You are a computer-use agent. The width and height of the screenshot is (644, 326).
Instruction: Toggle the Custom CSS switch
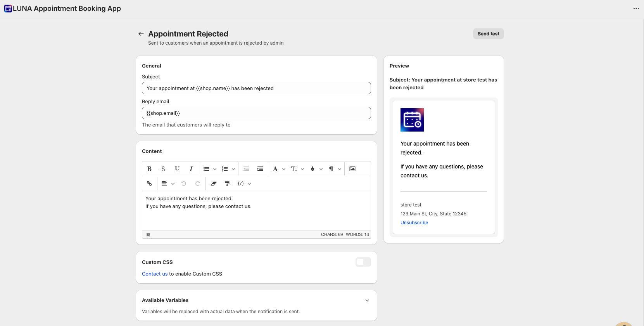pyautogui.click(x=363, y=262)
